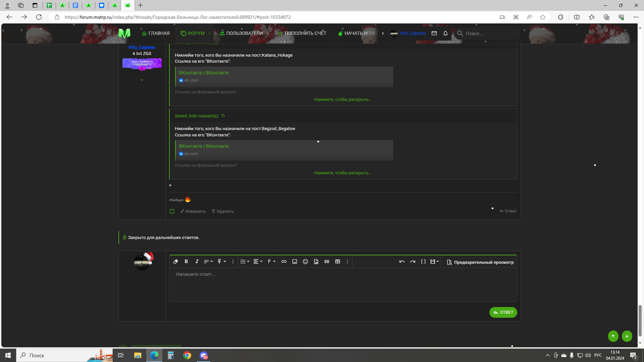This screenshot has height=362, width=644.
Task: Undo the last editor action
Action: [x=401, y=261]
